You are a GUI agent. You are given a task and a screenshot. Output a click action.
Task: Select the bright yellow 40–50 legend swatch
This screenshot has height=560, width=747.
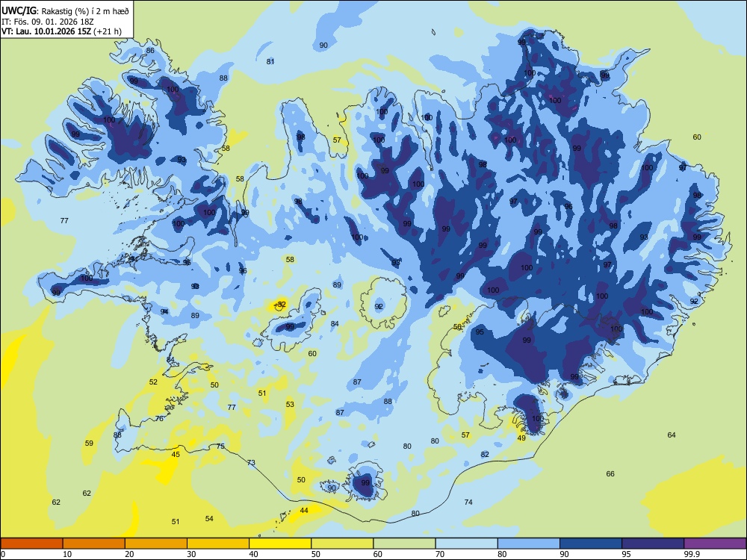click(x=280, y=544)
